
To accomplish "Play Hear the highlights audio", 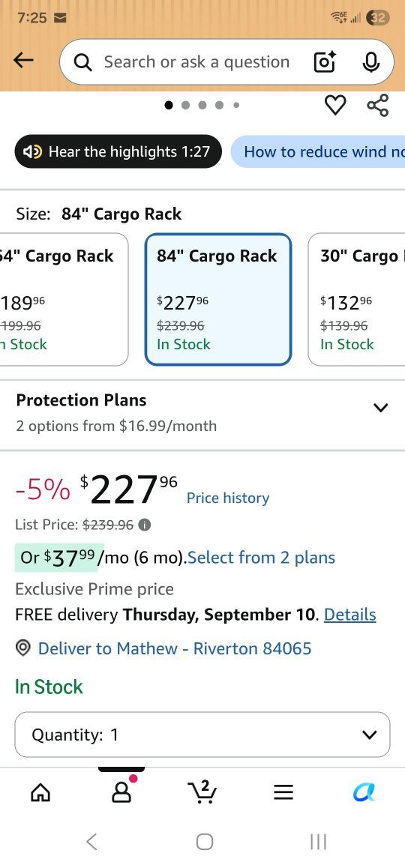I will click(118, 151).
